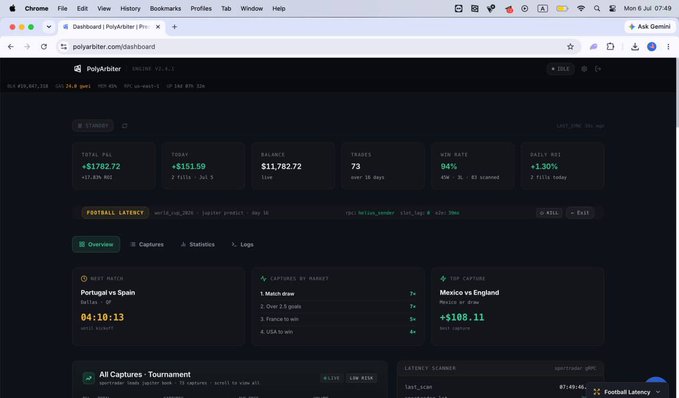The image size is (679, 398).
Task: Click the logout arrow icon in header
Action: 598,69
